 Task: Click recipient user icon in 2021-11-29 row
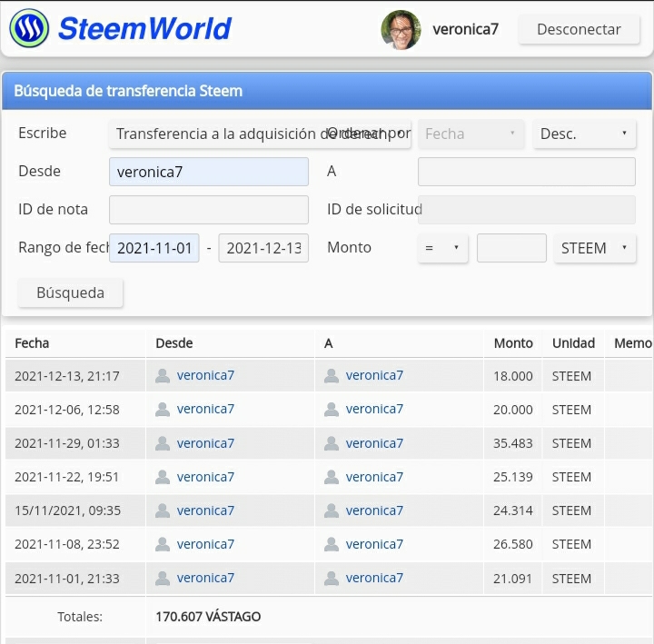[x=332, y=443]
